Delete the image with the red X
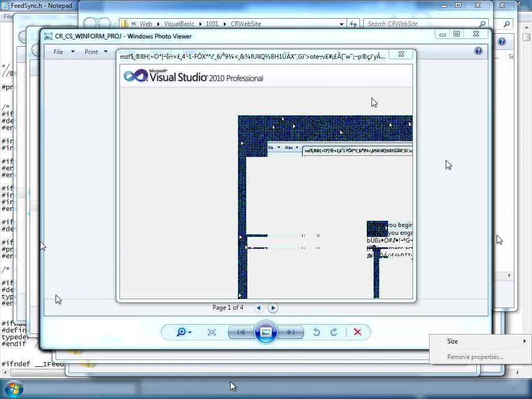Image resolution: width=532 pixels, height=399 pixels. coord(357,332)
